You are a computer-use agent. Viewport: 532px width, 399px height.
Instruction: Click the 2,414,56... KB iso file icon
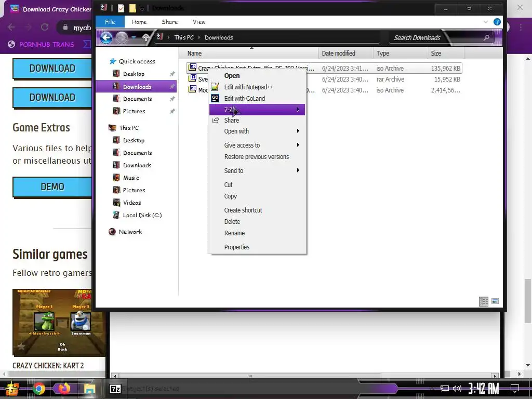[x=193, y=89]
